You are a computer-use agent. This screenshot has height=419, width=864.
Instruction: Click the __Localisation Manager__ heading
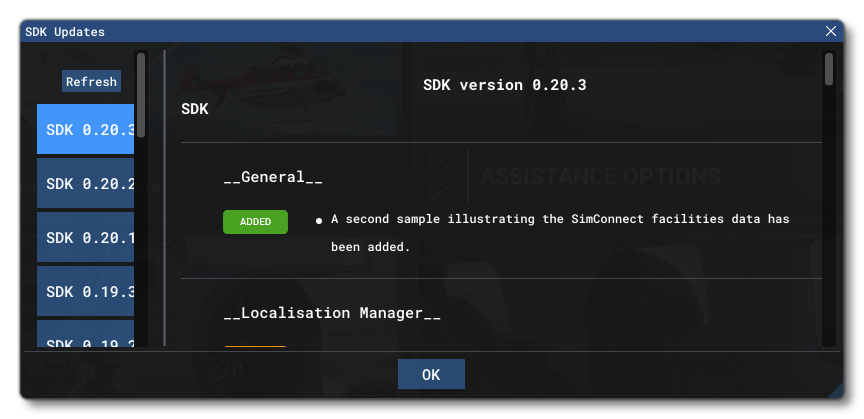(x=332, y=313)
